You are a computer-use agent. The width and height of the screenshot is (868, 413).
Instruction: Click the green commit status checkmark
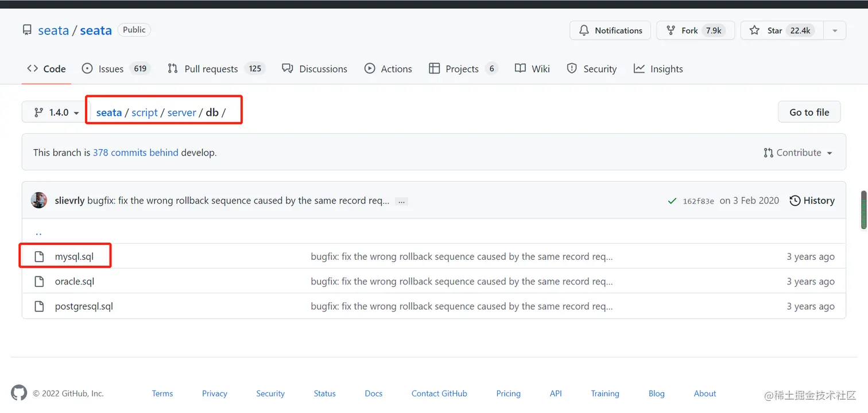(x=672, y=201)
